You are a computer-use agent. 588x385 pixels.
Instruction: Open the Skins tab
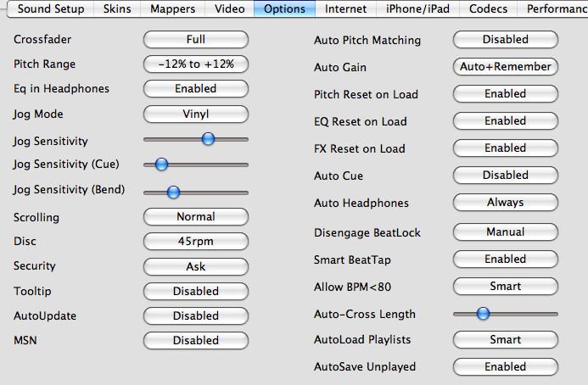(117, 9)
